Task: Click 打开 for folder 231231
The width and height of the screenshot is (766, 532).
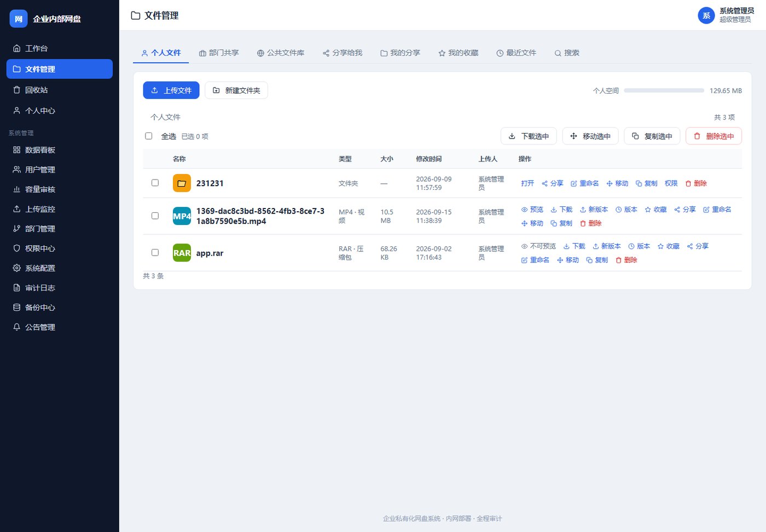Action: 527,183
